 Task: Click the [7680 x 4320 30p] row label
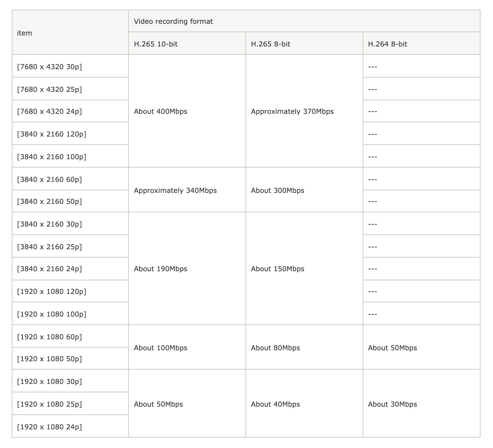click(49, 67)
